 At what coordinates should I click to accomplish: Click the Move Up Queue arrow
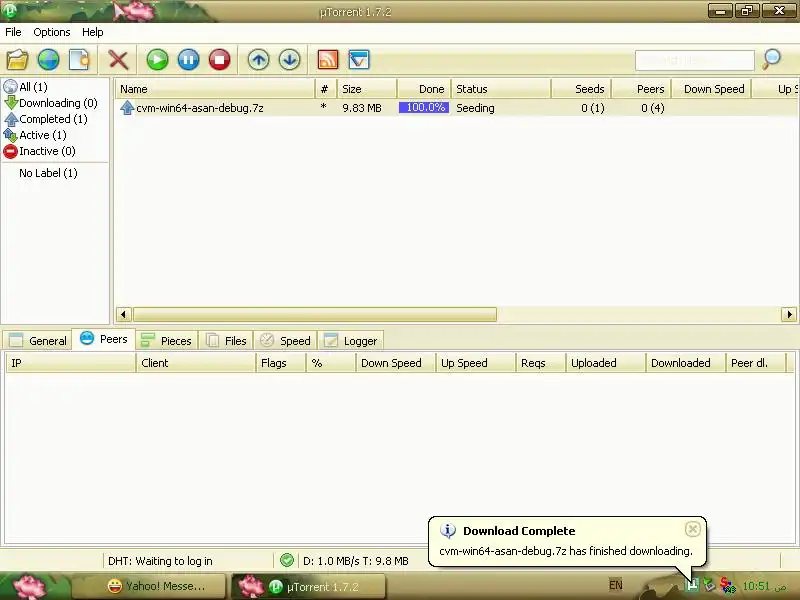tap(259, 60)
